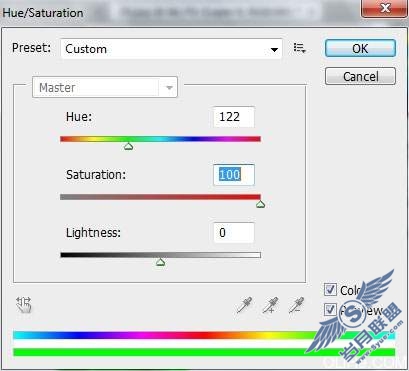Select the Eyedropper tool
This screenshot has height=371, width=409.
coord(244,305)
